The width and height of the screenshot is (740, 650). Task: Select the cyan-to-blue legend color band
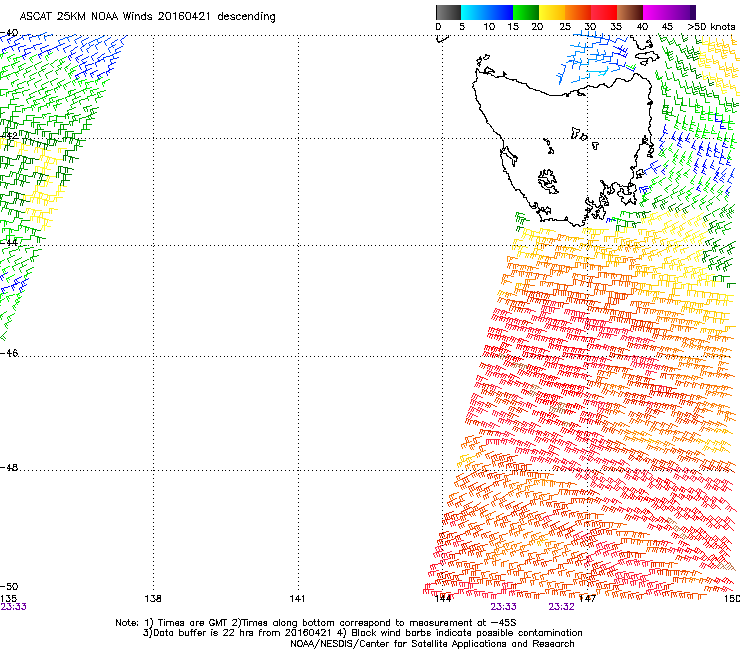pyautogui.click(x=487, y=12)
